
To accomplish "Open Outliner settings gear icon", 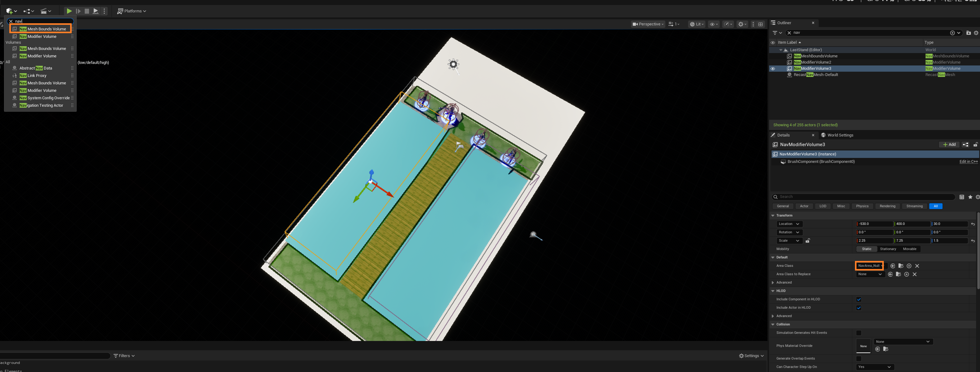I will point(976,33).
